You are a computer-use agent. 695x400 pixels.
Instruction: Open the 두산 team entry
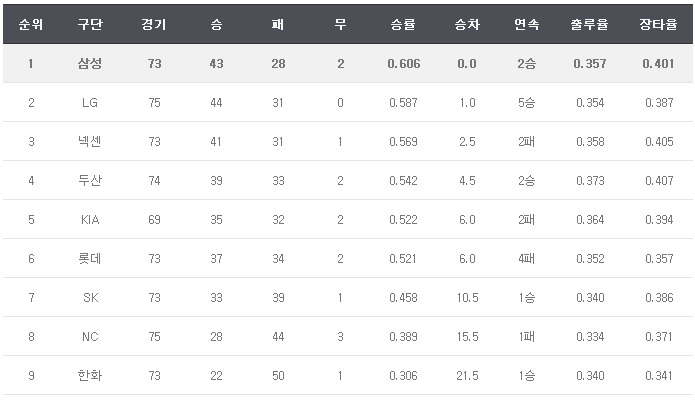pos(90,180)
